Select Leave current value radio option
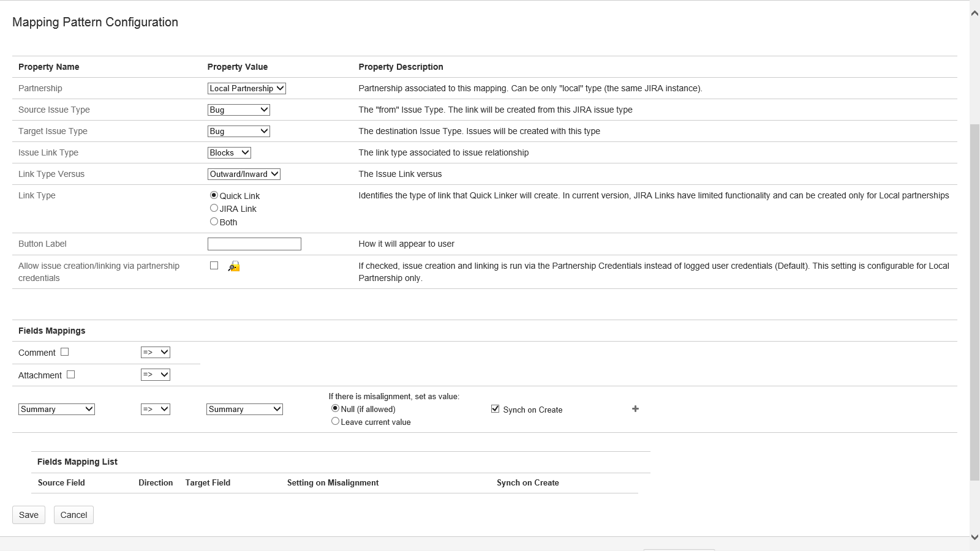The height and width of the screenshot is (551, 980). coord(335,421)
